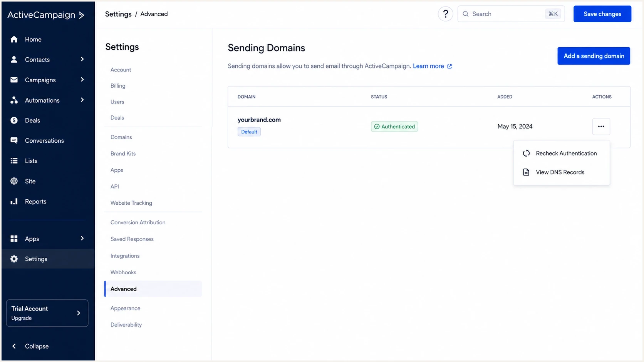Click the Contacts person icon

14,59
